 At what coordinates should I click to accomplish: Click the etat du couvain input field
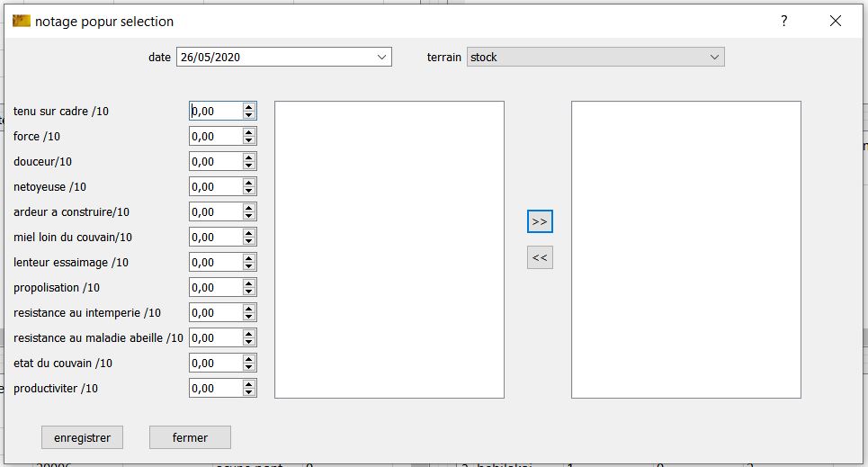pyautogui.click(x=216, y=364)
